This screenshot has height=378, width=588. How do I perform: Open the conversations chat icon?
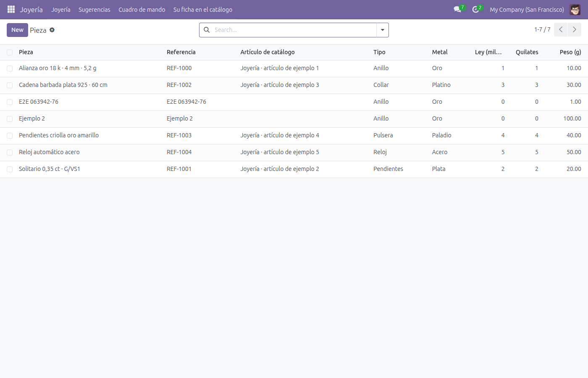pyautogui.click(x=458, y=9)
